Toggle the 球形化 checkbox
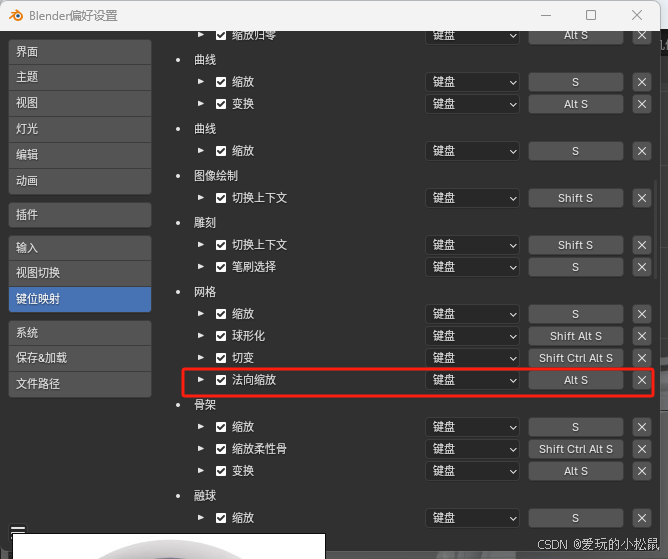 click(x=221, y=336)
